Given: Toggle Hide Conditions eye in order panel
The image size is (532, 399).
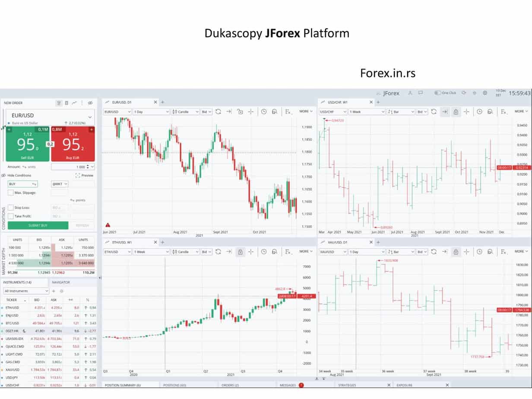Looking at the screenshot, I should tap(3, 175).
